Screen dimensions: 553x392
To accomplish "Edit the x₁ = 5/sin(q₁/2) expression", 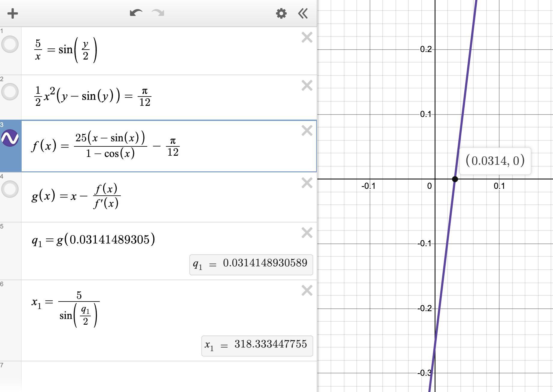I will [65, 308].
